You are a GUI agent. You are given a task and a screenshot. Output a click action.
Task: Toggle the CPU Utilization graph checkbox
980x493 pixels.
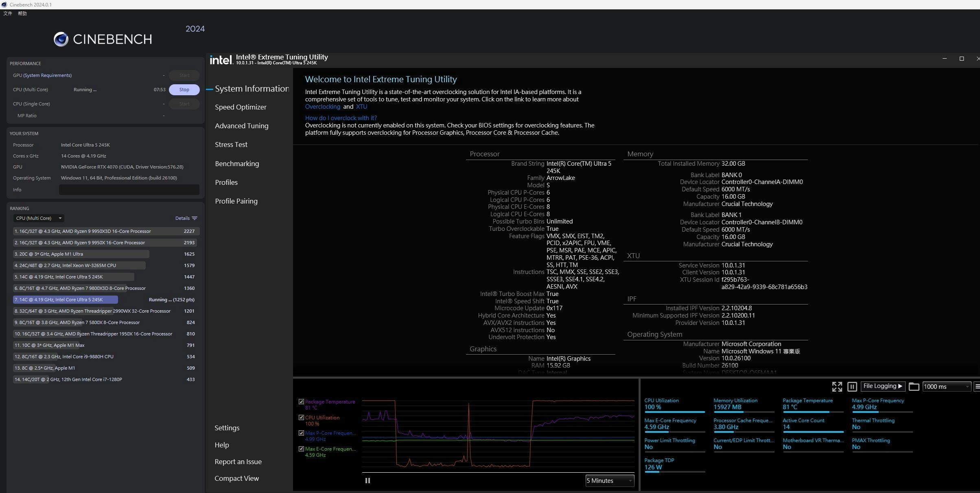click(301, 418)
